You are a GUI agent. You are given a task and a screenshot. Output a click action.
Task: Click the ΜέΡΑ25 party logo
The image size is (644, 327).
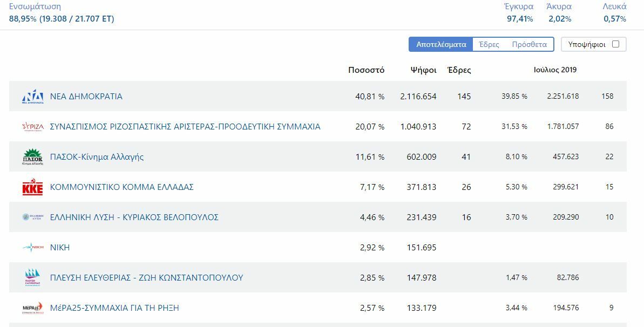32,308
